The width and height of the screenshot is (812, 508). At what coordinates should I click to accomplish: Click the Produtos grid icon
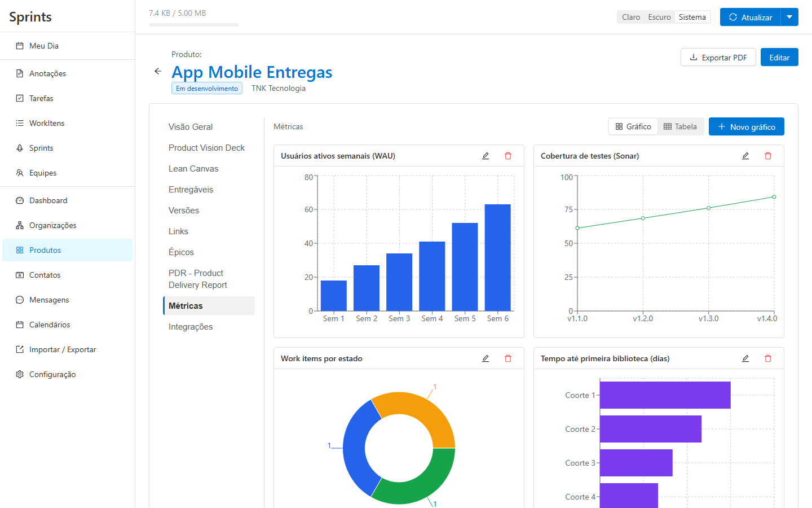tap(20, 250)
